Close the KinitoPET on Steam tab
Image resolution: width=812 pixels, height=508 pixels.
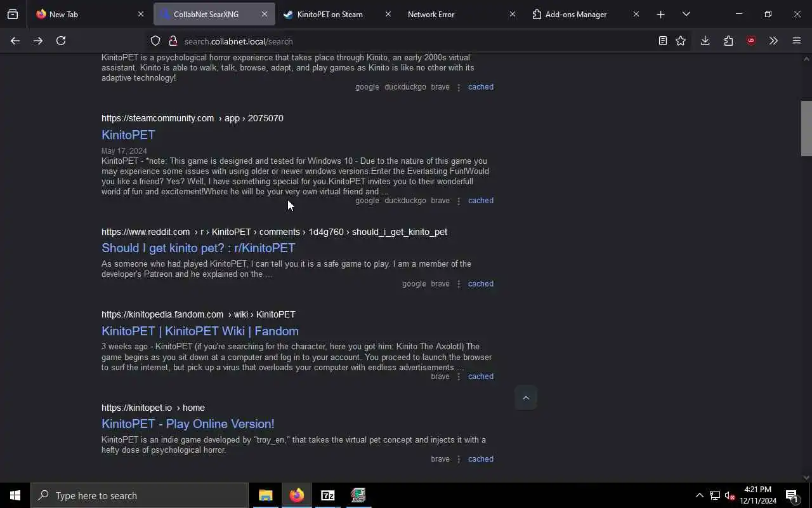388,14
